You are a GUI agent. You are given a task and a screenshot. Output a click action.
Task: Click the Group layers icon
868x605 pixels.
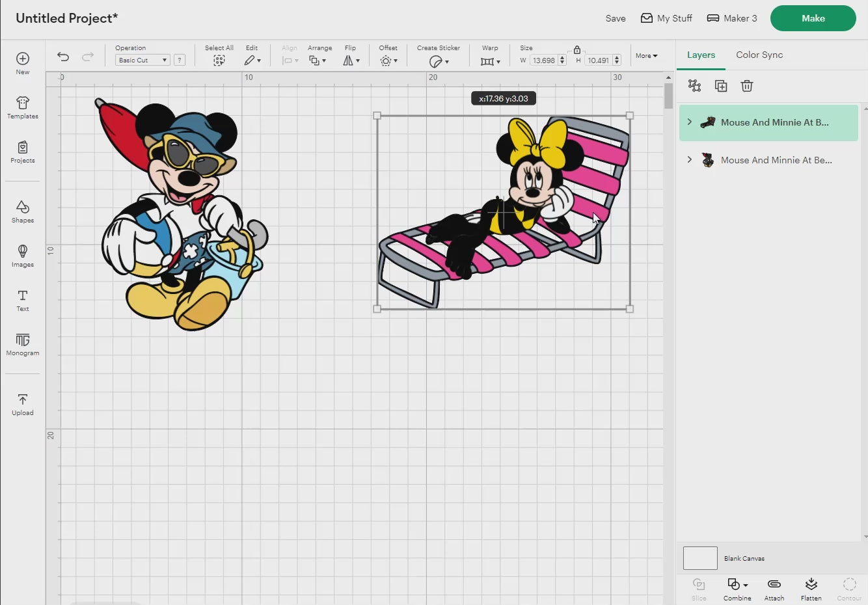point(694,86)
